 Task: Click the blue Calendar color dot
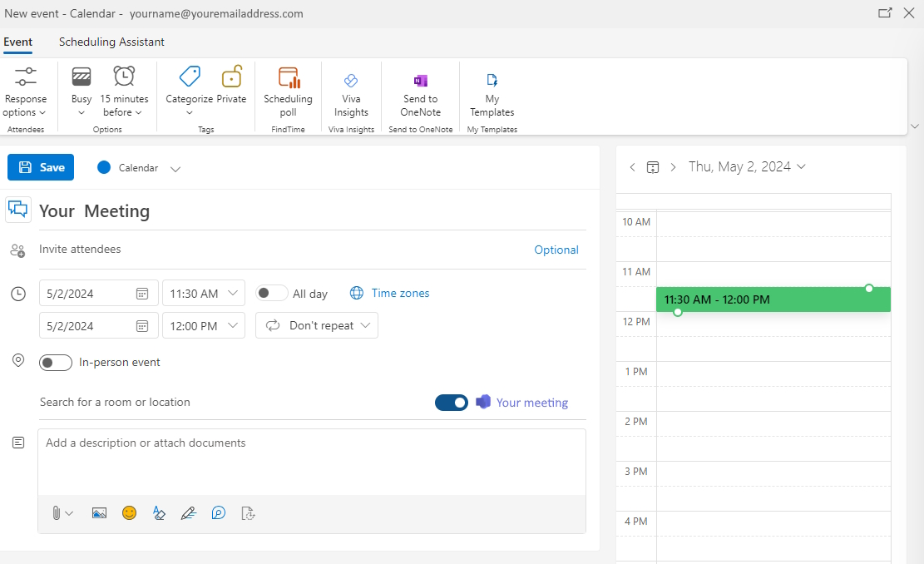coord(103,167)
